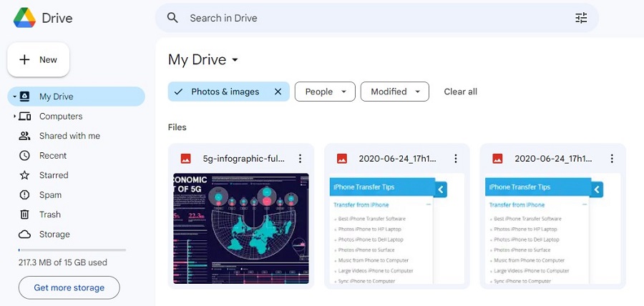This screenshot has height=306, width=644.
Task: Open the People filter dropdown
Action: [x=325, y=92]
